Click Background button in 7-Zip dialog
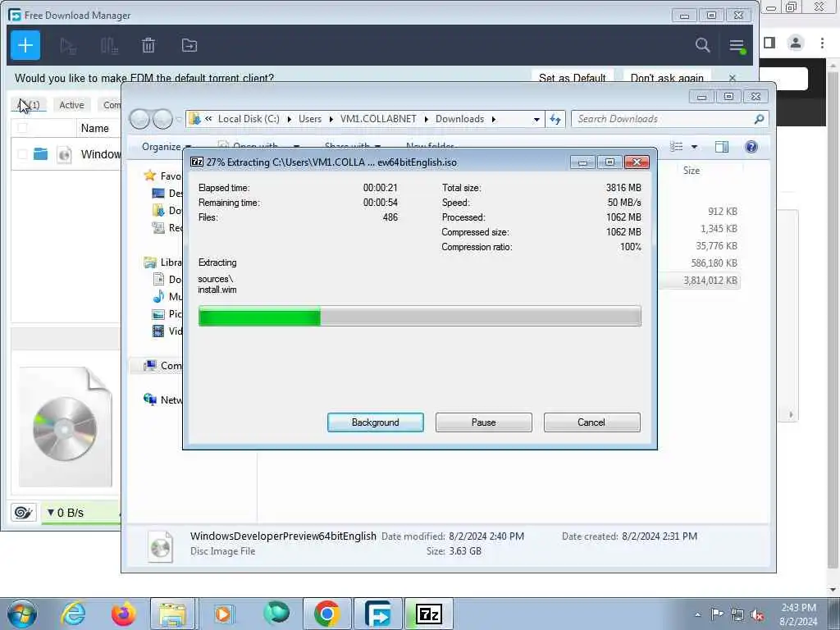Image resolution: width=840 pixels, height=630 pixels. [376, 422]
